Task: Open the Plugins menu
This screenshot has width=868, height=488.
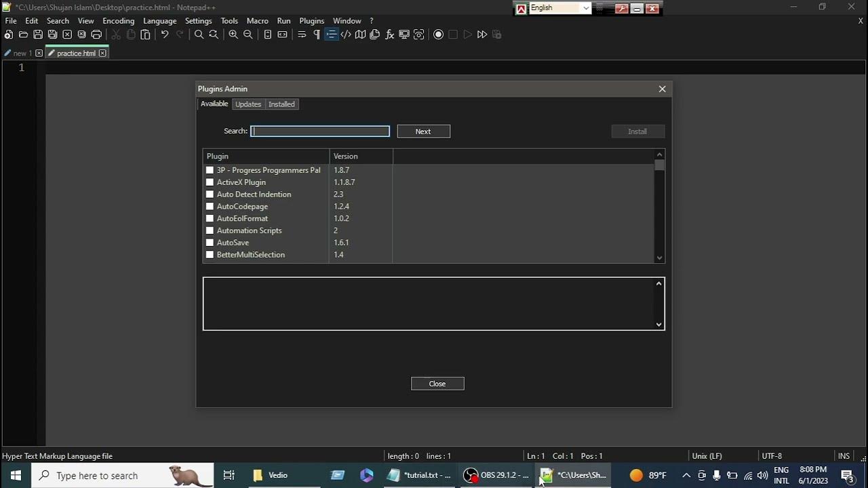Action: tap(312, 21)
